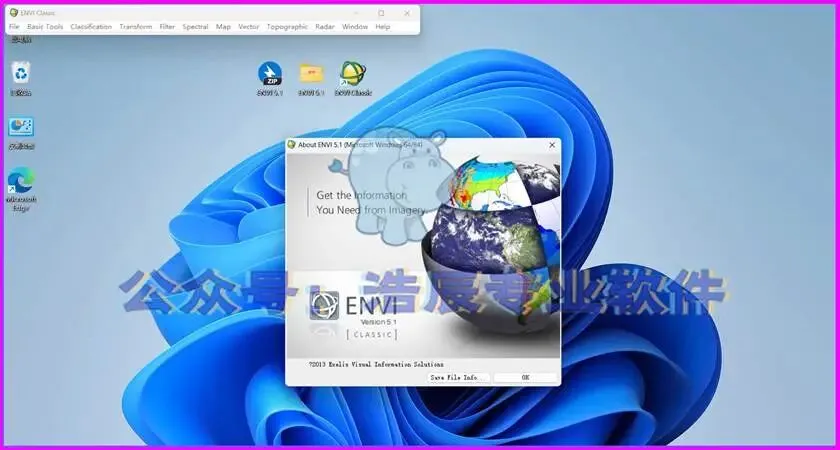Select the Control Panel desktop icon

(x=21, y=133)
